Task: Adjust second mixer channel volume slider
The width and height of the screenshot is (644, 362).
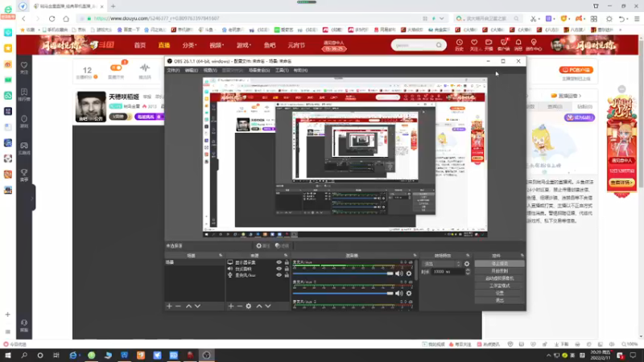Action: (x=343, y=294)
